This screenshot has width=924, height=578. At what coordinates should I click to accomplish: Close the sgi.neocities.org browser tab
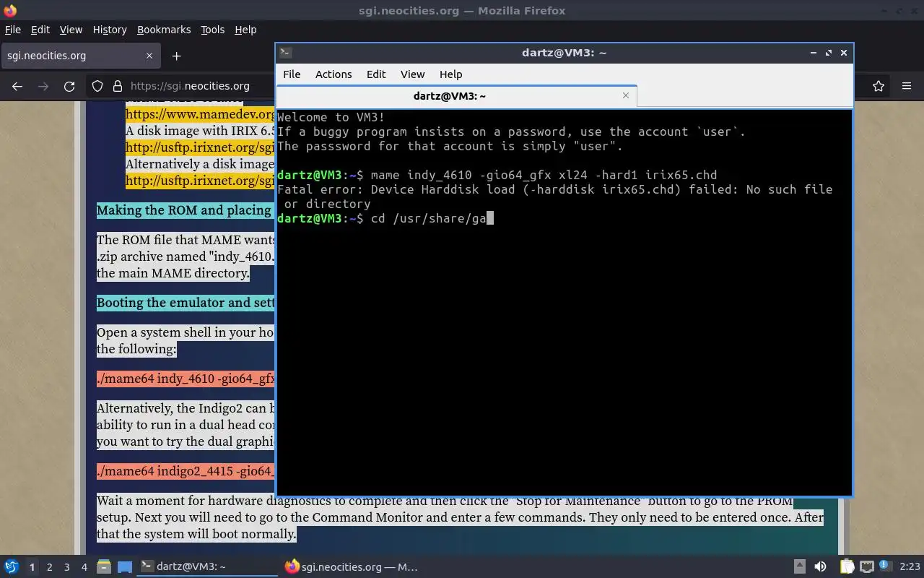click(x=149, y=56)
